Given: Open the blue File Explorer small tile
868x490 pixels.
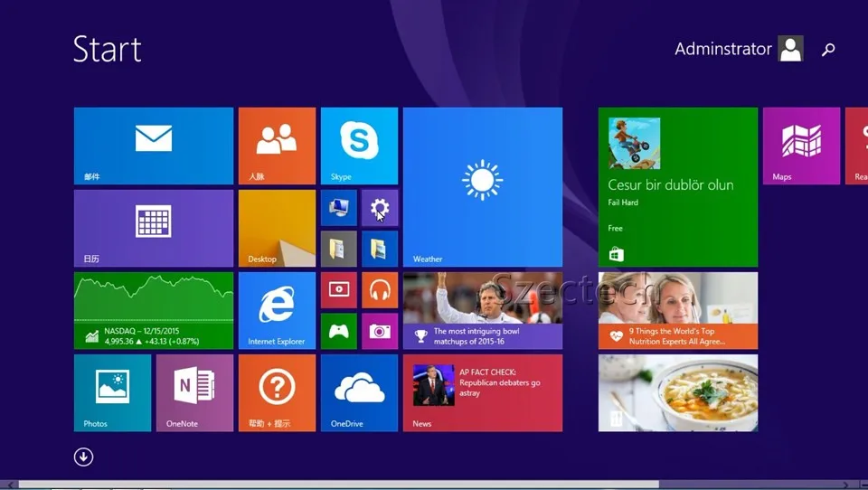Looking at the screenshot, I should coord(380,249).
